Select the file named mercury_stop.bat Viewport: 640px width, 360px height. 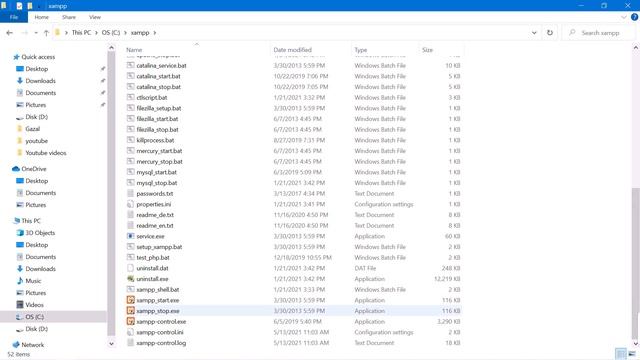(x=159, y=162)
